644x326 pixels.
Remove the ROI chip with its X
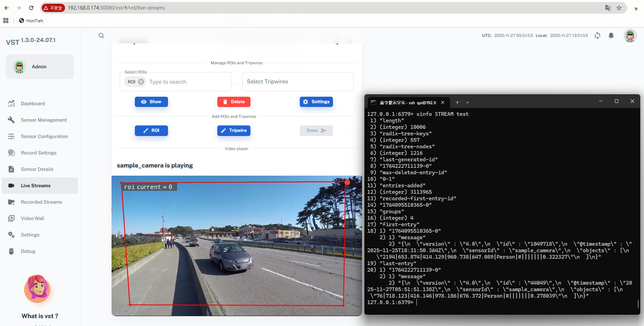(141, 82)
